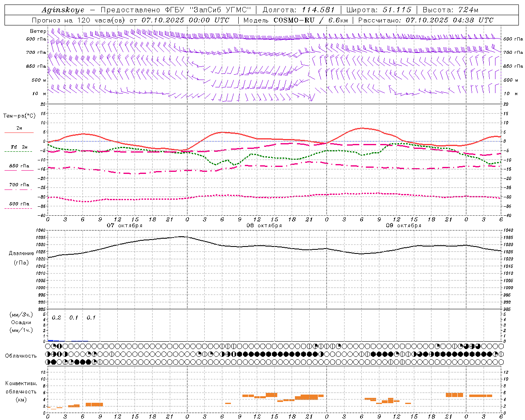Click the date label 08 октября

pyautogui.click(x=264, y=226)
